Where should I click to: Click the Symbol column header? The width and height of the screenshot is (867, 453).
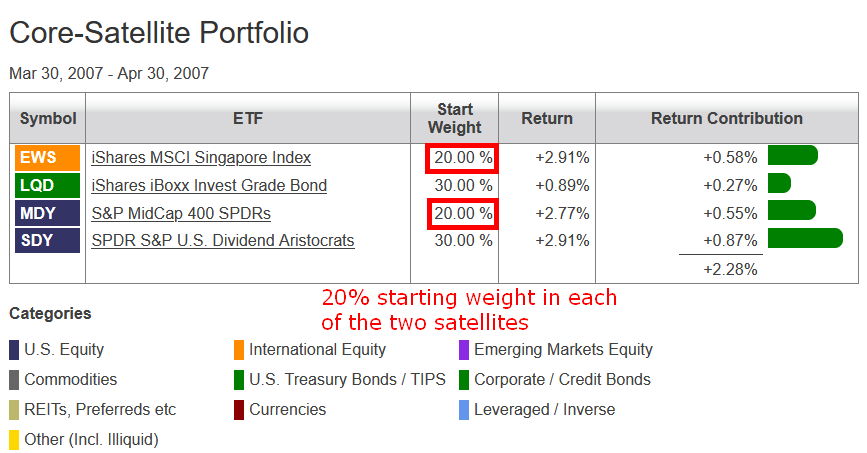(48, 118)
